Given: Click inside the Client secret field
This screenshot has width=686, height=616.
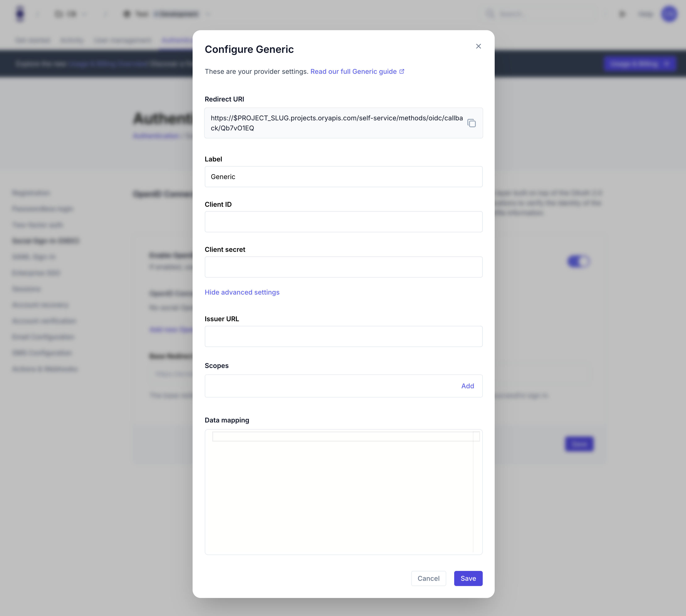Looking at the screenshot, I should point(343,267).
